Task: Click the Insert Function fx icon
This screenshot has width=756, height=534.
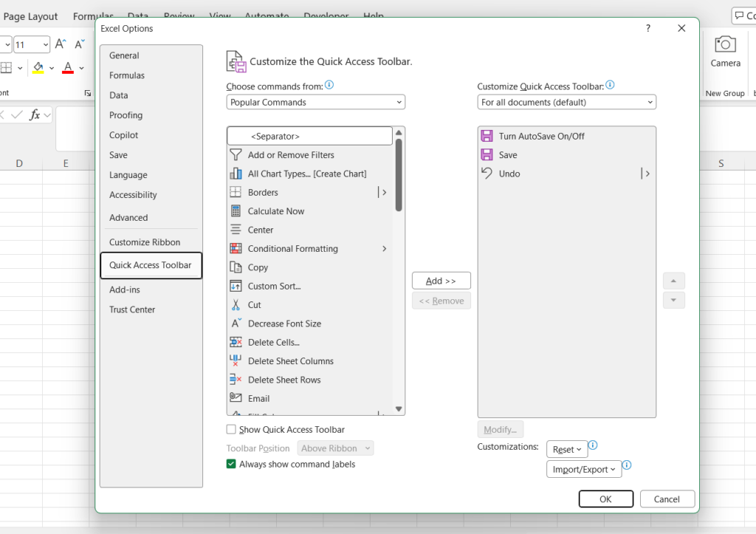Action: [x=35, y=114]
